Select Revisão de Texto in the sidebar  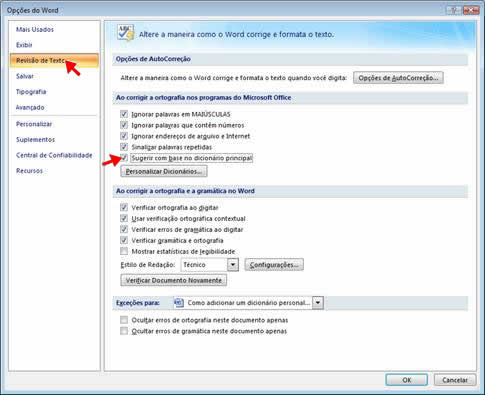[x=54, y=61]
